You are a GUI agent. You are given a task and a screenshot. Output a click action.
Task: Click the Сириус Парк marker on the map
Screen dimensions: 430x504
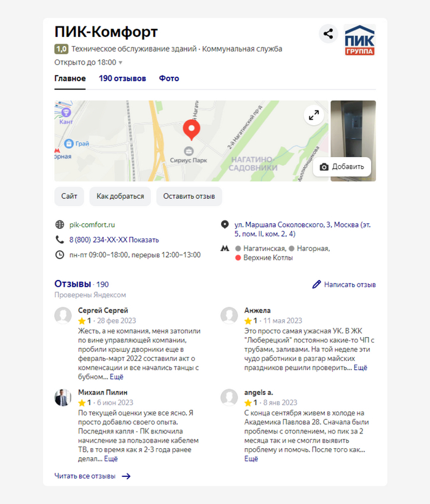[189, 151]
